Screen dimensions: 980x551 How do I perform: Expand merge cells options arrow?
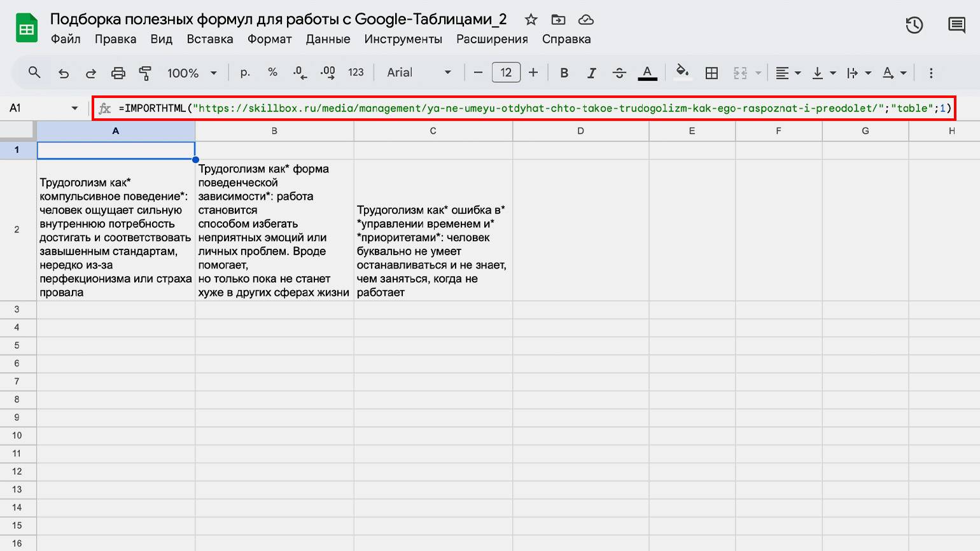758,73
